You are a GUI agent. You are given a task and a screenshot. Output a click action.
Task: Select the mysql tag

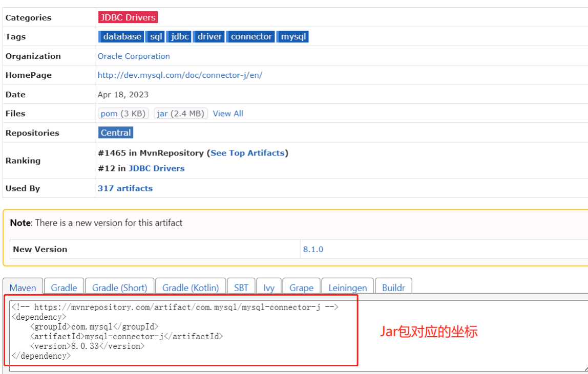293,36
